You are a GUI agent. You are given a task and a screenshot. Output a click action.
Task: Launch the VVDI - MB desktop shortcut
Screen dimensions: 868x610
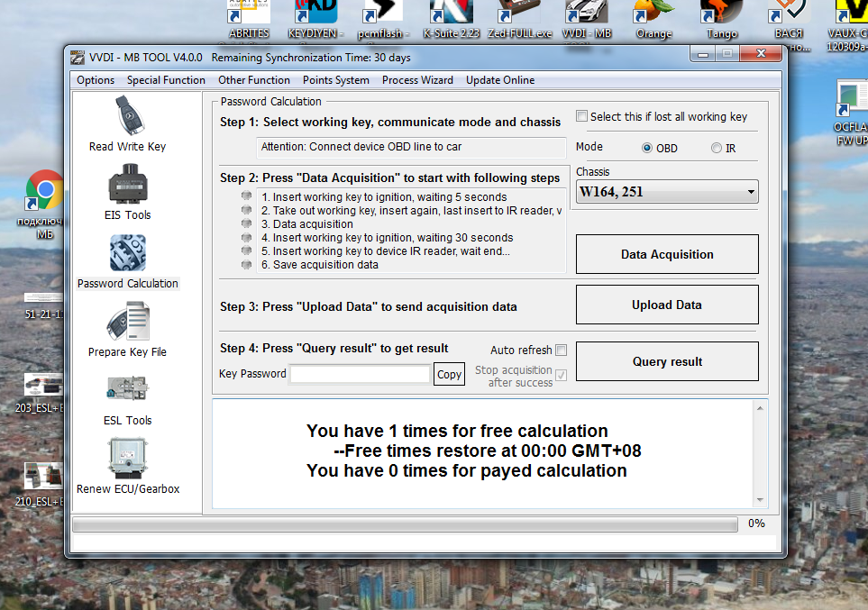(x=587, y=20)
